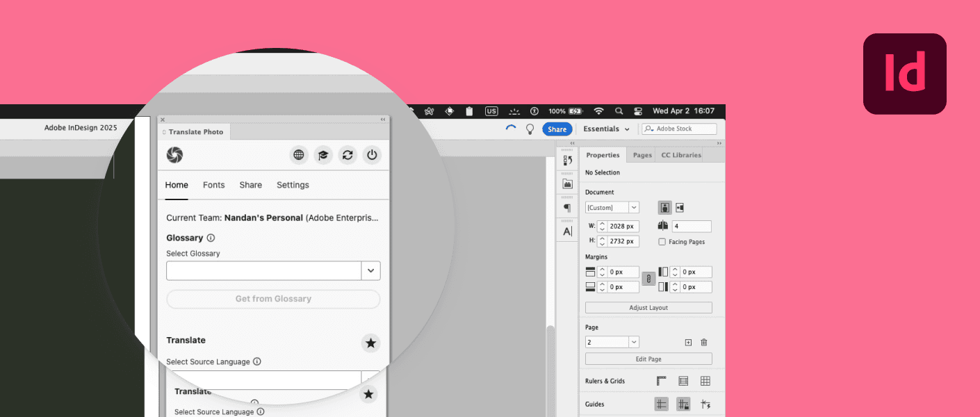Click the refresh arrows icon in Translate Photo
The height and width of the screenshot is (417, 980).
[348, 155]
